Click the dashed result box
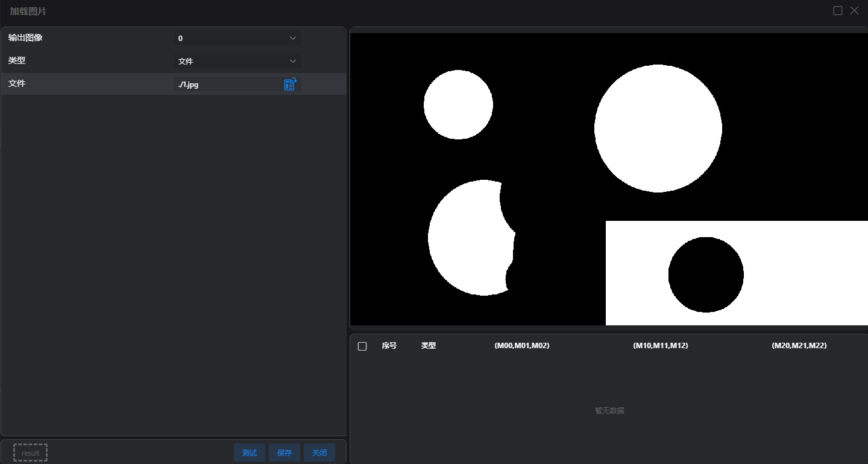This screenshot has width=868, height=464. coord(30,453)
